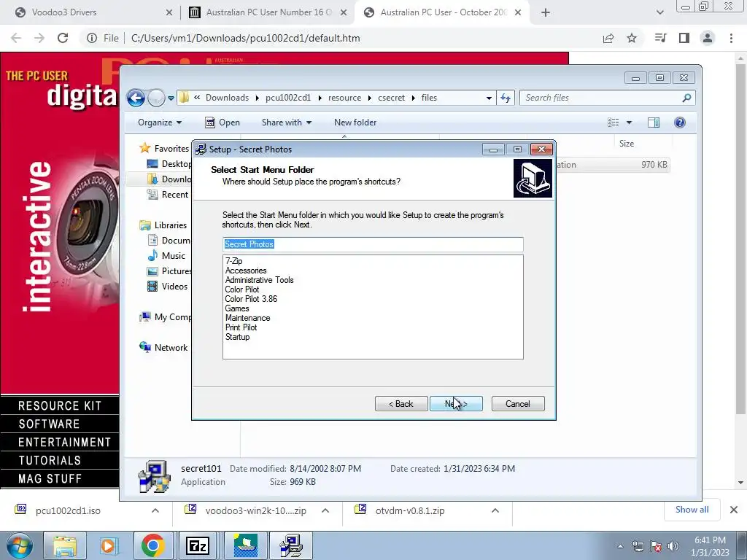The height and width of the screenshot is (560, 747).
Task: Go Back in the Secret Photos setup
Action: click(x=401, y=404)
